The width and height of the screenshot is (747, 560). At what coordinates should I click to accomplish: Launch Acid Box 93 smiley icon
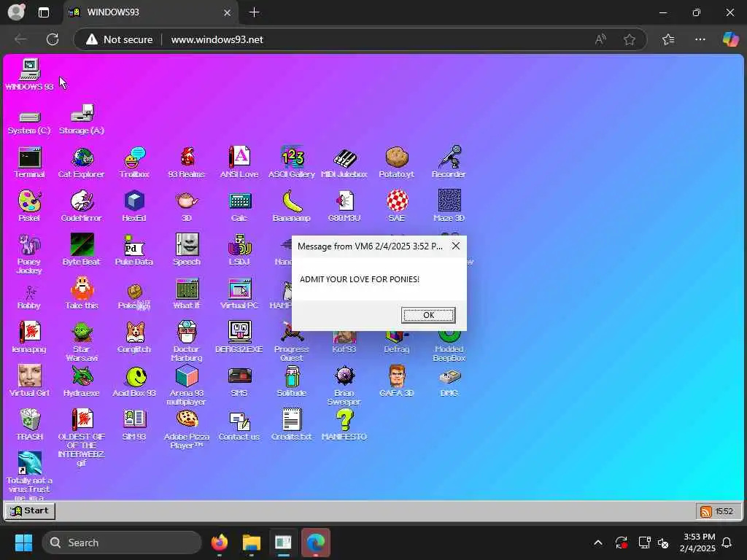pyautogui.click(x=134, y=381)
